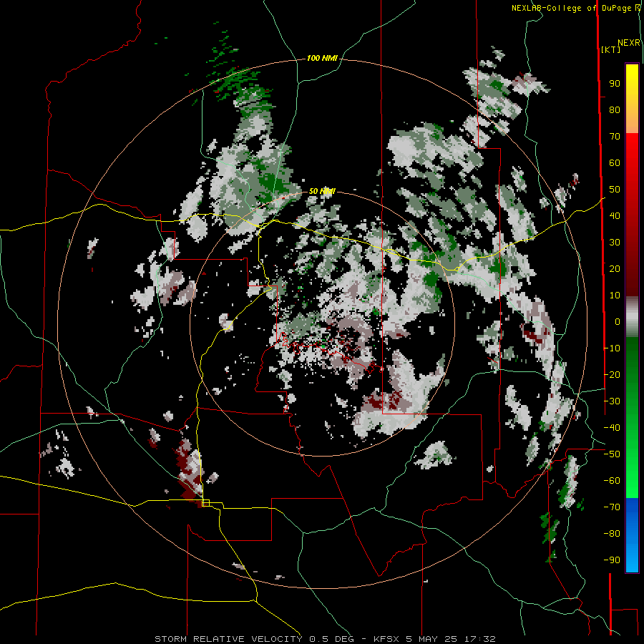Click the Storm Relative Velocity caption text
Viewport: 644px width, 644px height.
(326, 639)
